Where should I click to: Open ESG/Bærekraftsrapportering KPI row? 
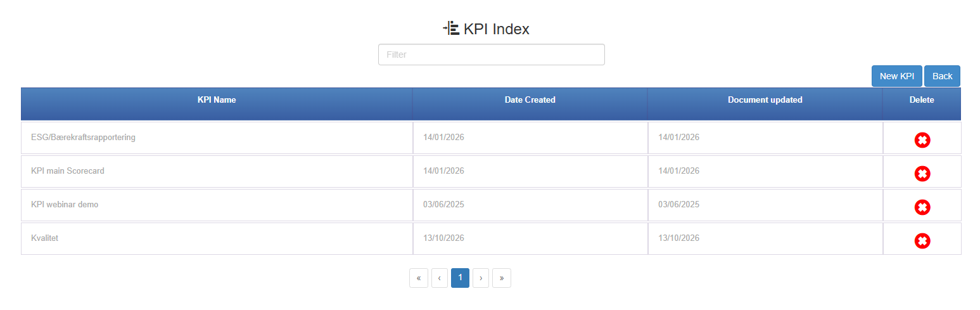click(x=217, y=138)
